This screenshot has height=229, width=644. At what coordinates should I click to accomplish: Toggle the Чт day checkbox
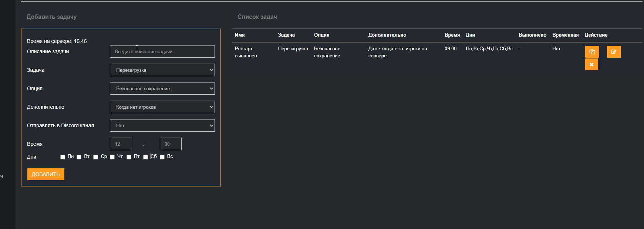[x=112, y=157]
